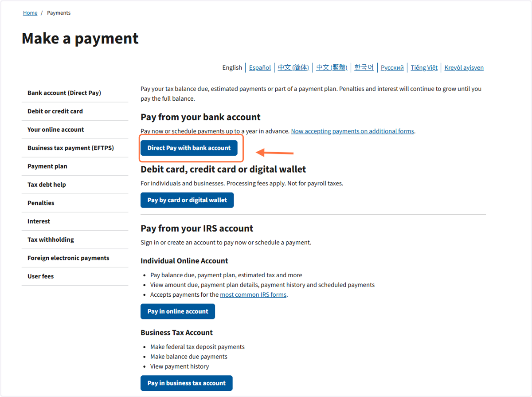
Task: Open Payment plan sidebar item
Action: click(x=75, y=166)
